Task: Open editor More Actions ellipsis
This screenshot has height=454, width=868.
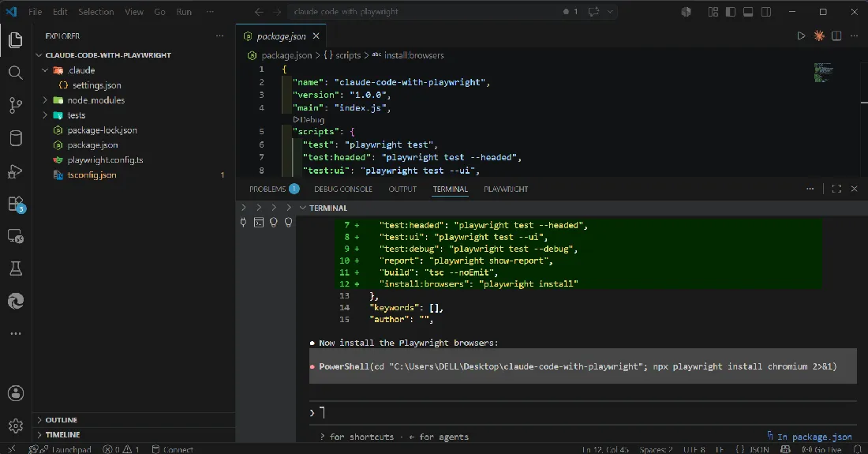Action: (x=854, y=36)
